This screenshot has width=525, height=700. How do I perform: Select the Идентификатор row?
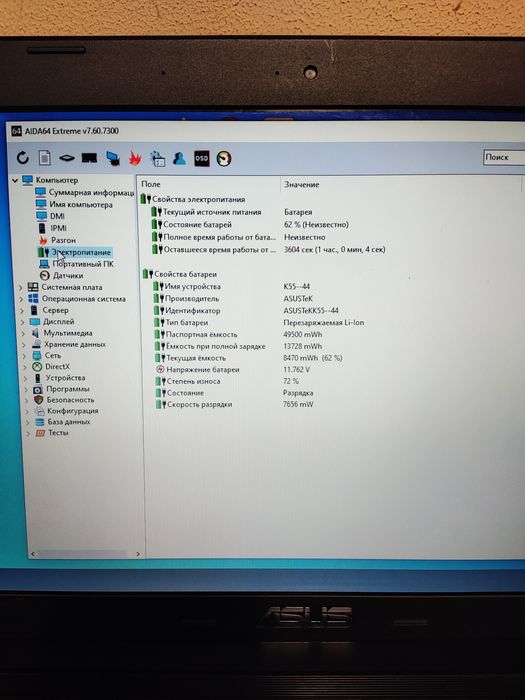[246, 310]
